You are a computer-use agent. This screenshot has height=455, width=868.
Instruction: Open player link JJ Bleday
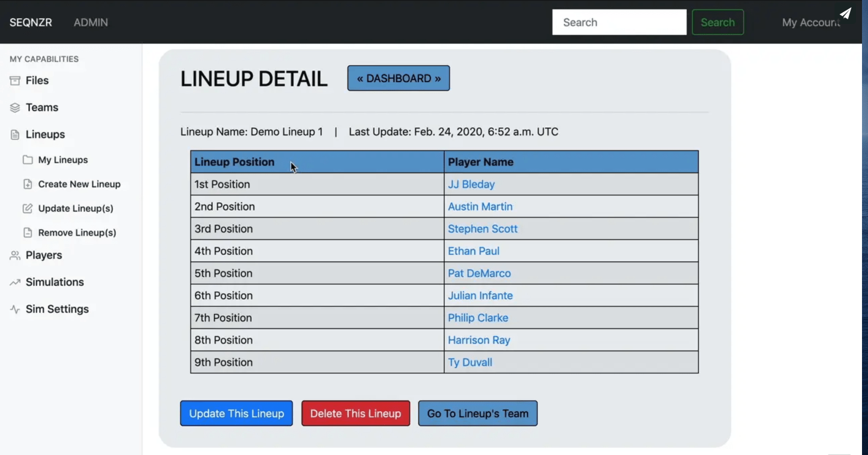coord(471,184)
